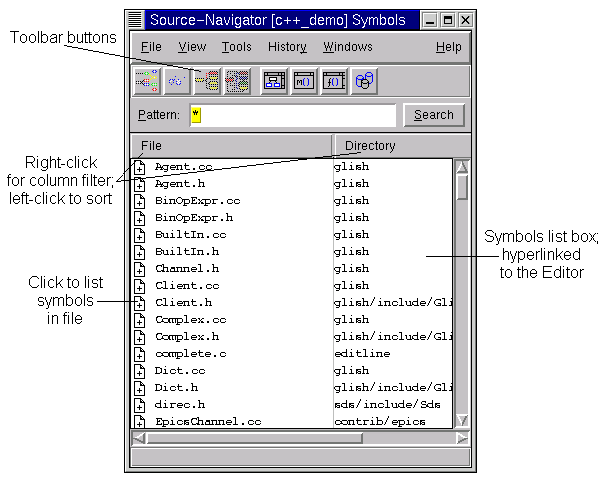Click the editline directory cell
This screenshot has height=479, width=605.
point(362,354)
